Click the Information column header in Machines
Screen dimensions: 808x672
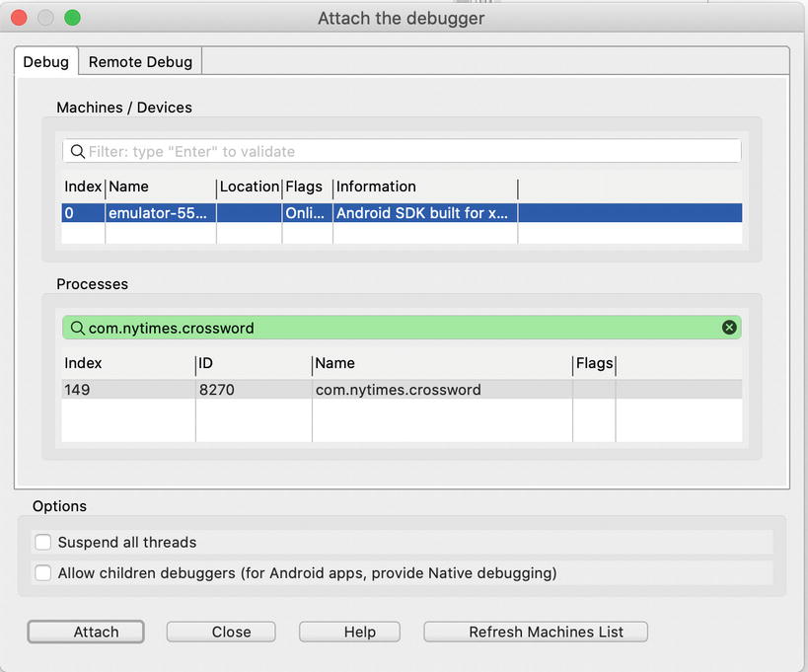click(x=424, y=187)
